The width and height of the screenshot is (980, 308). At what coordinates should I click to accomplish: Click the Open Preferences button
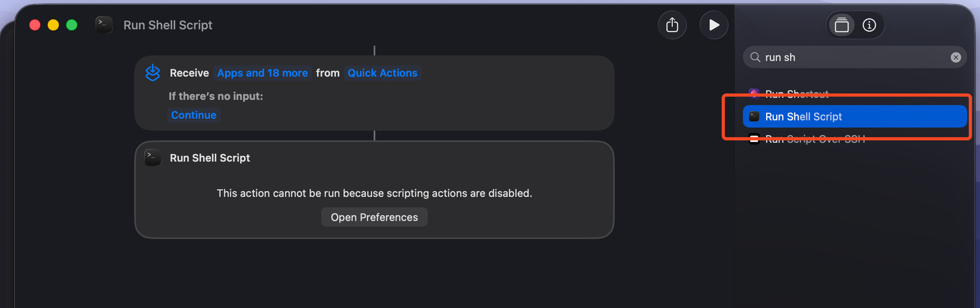click(x=374, y=217)
